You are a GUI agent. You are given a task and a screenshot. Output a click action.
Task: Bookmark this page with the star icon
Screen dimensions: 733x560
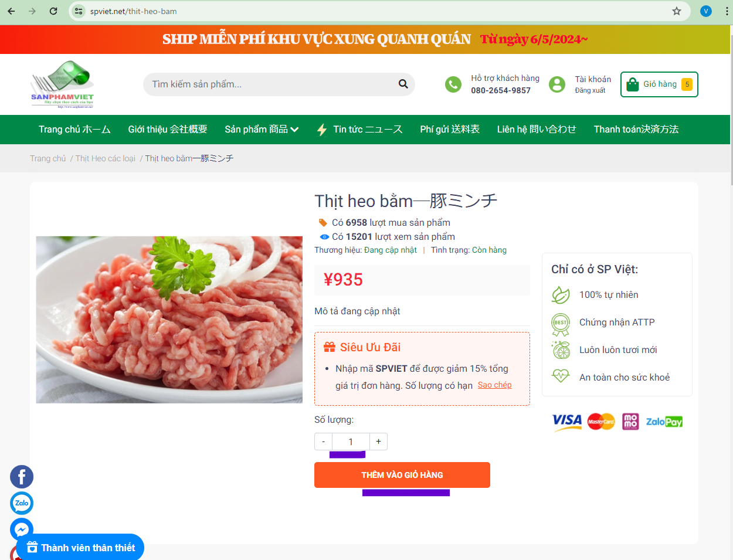pyautogui.click(x=677, y=11)
